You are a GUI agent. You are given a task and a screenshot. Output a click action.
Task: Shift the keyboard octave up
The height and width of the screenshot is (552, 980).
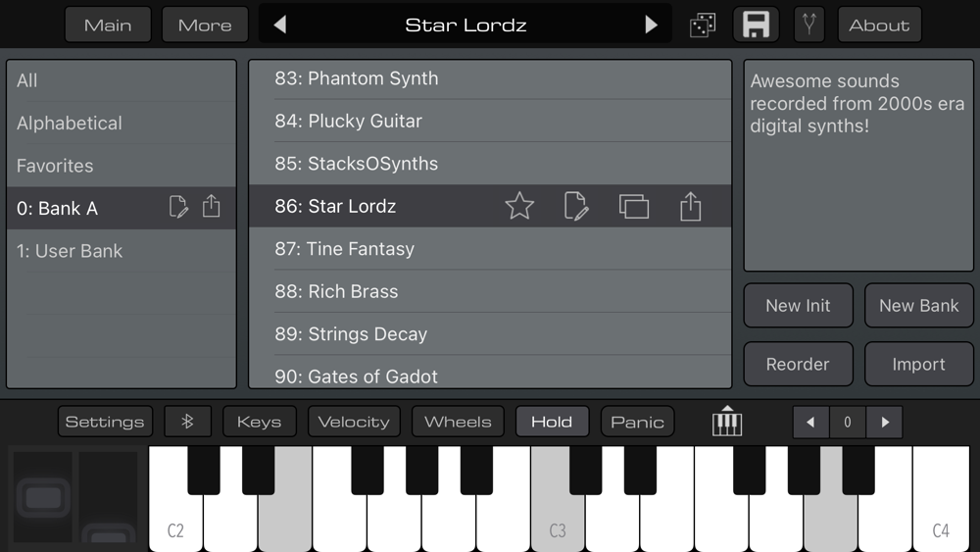tap(884, 422)
